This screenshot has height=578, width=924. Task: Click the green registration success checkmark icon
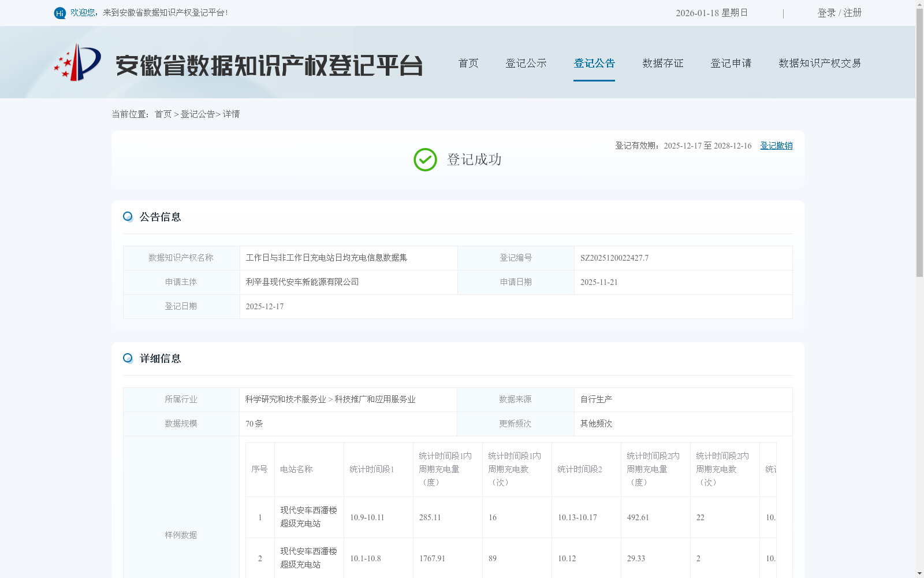coord(425,160)
